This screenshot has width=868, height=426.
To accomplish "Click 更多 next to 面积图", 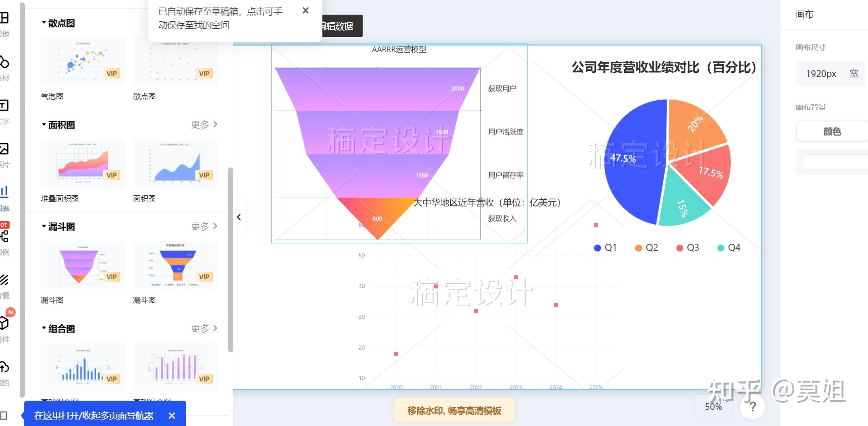I will [x=204, y=124].
